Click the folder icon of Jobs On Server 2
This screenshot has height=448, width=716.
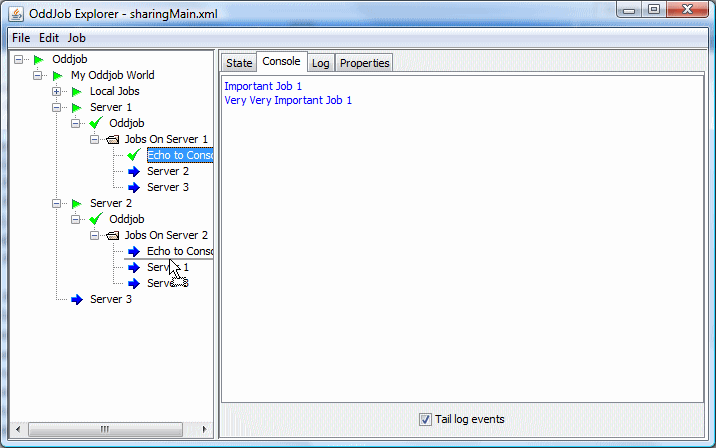(x=112, y=235)
